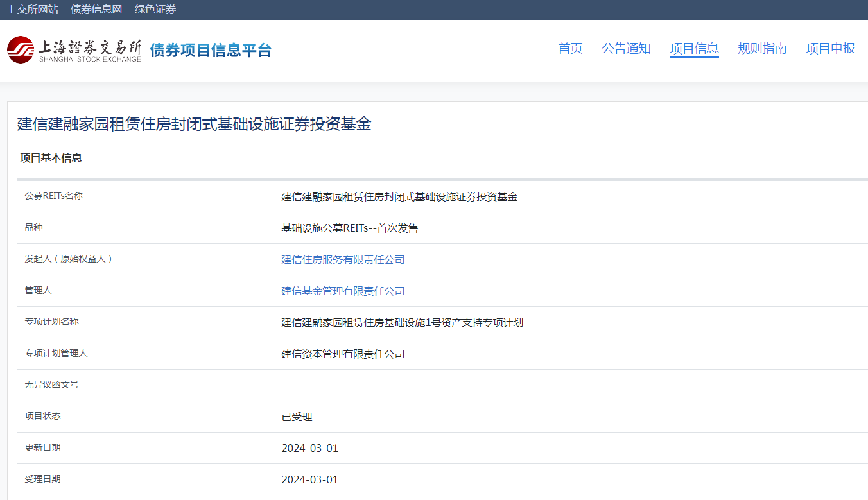868x500 pixels.
Task: Click the large fund name page heading
Action: [194, 125]
